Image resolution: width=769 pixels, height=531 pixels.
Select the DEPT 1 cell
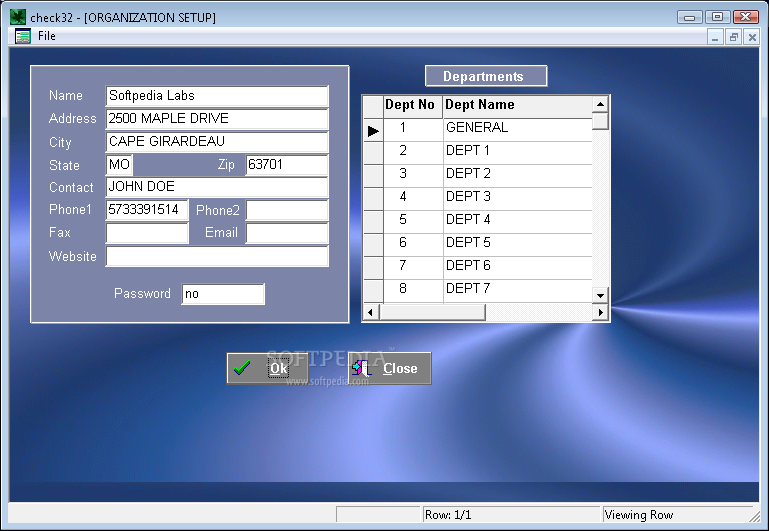click(517, 153)
